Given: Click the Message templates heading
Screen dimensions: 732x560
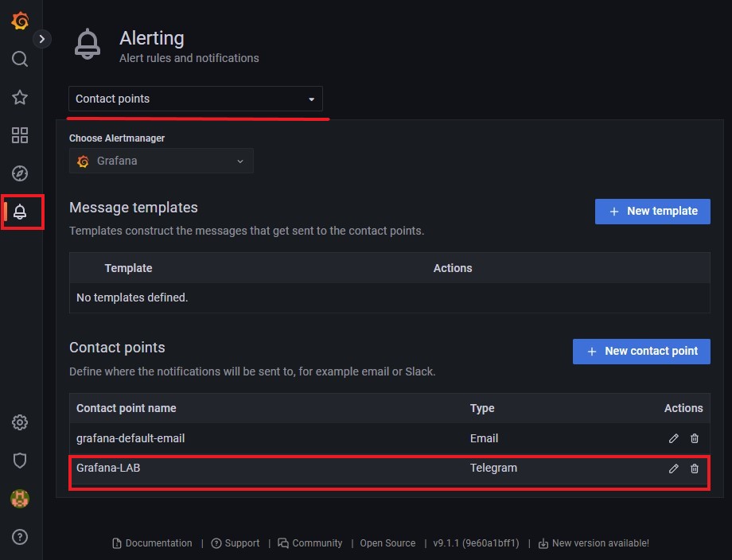Looking at the screenshot, I should click(x=134, y=207).
